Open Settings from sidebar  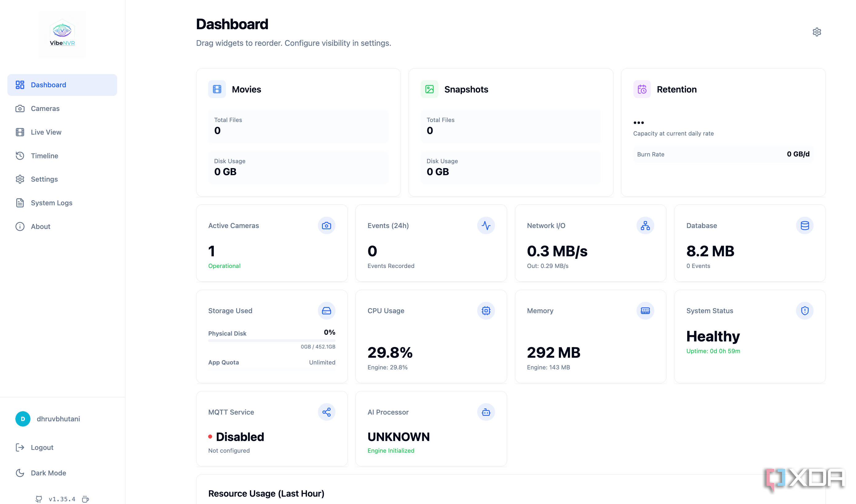62,179
